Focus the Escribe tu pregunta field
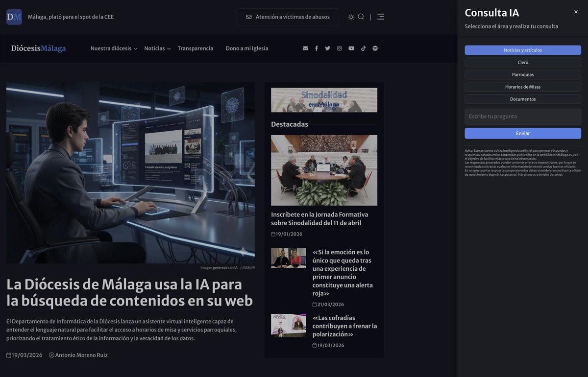Image resolution: width=588 pixels, height=377 pixels. 522,117
